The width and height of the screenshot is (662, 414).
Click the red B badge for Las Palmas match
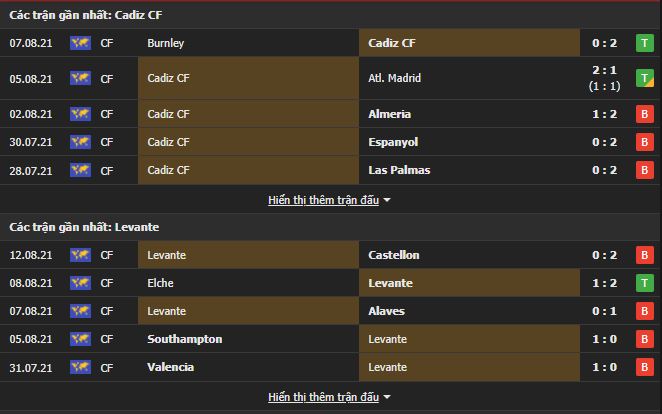(x=646, y=170)
